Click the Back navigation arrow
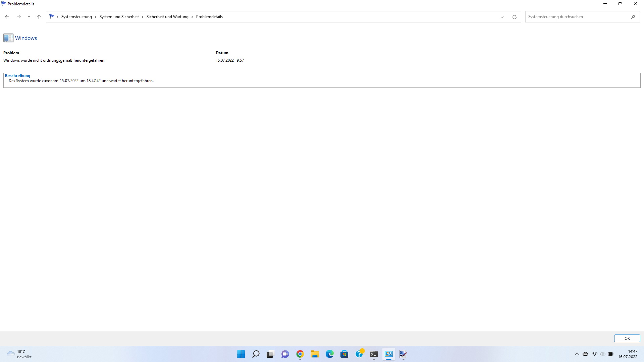644x362 pixels. (7, 17)
